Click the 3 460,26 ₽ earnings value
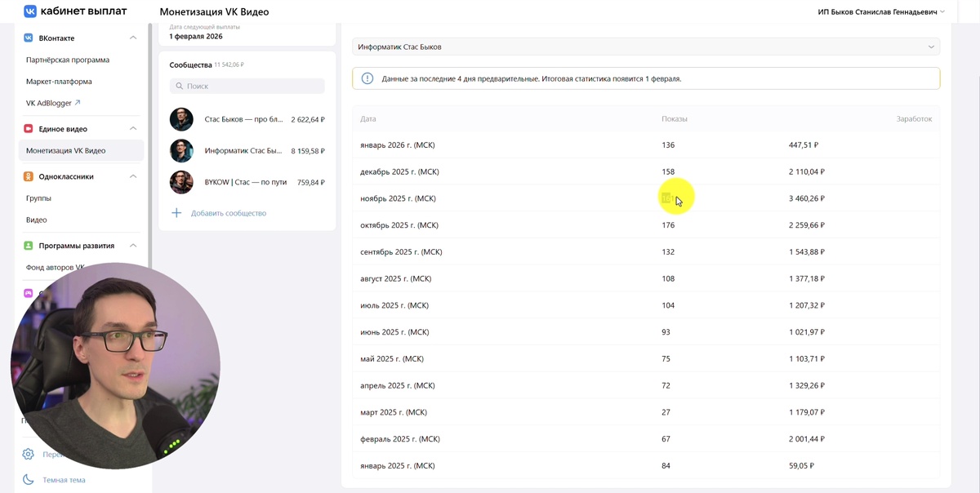The image size is (980, 493). point(807,198)
